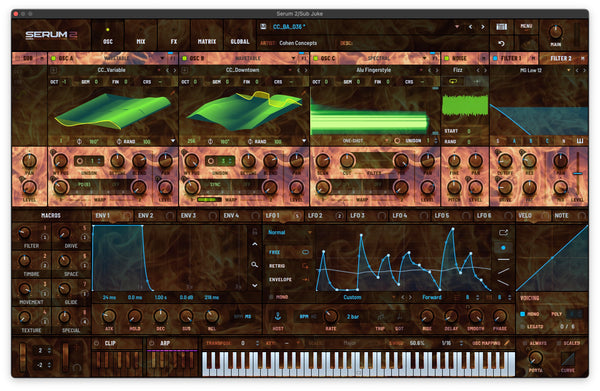Click the LFO TRIP triplet icon
The height and width of the screenshot is (391, 600).
tap(380, 317)
